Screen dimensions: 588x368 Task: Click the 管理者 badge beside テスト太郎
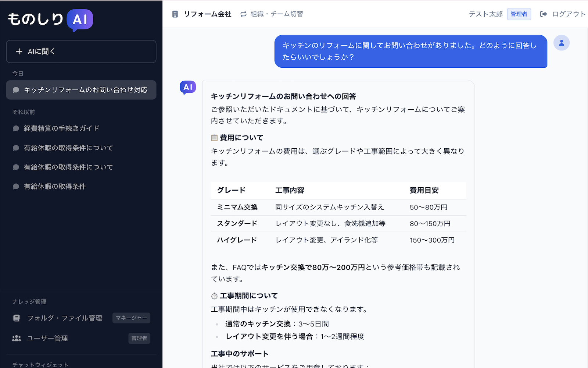pos(519,14)
